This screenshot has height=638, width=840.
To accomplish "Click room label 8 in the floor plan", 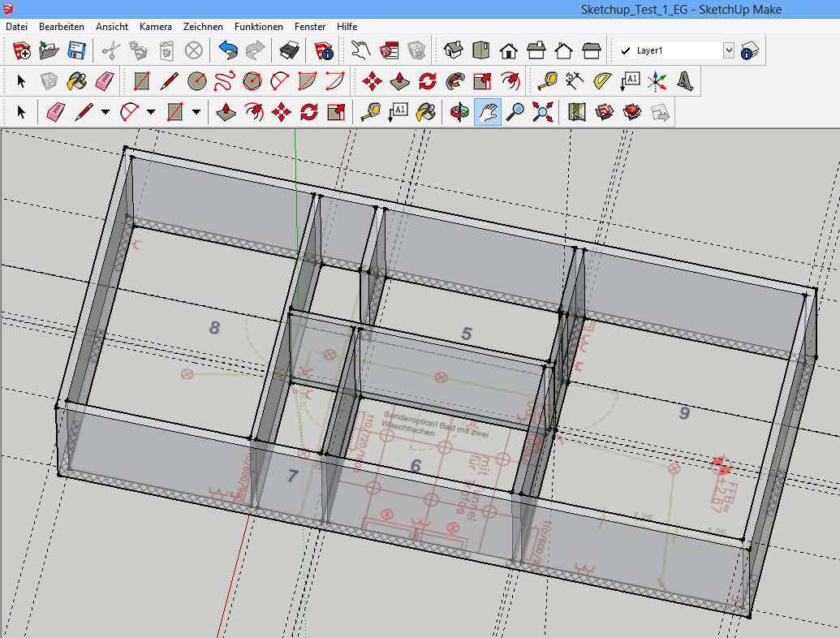I will tap(214, 327).
